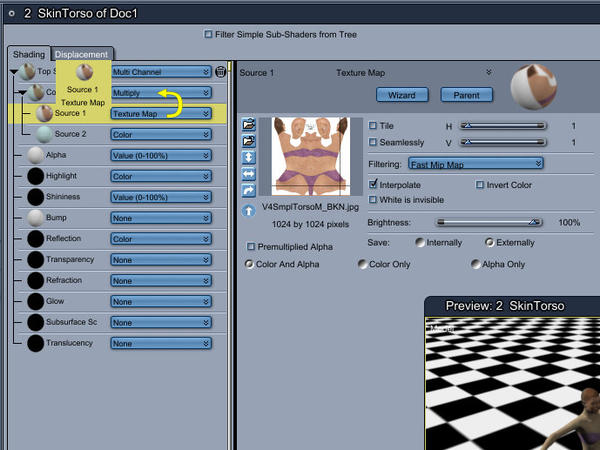The width and height of the screenshot is (600, 450).
Task: Switch to the Displacement tab
Action: (82, 54)
